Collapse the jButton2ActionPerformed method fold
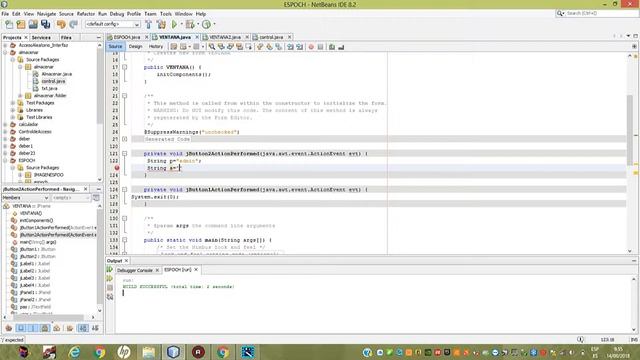 tap(124, 153)
